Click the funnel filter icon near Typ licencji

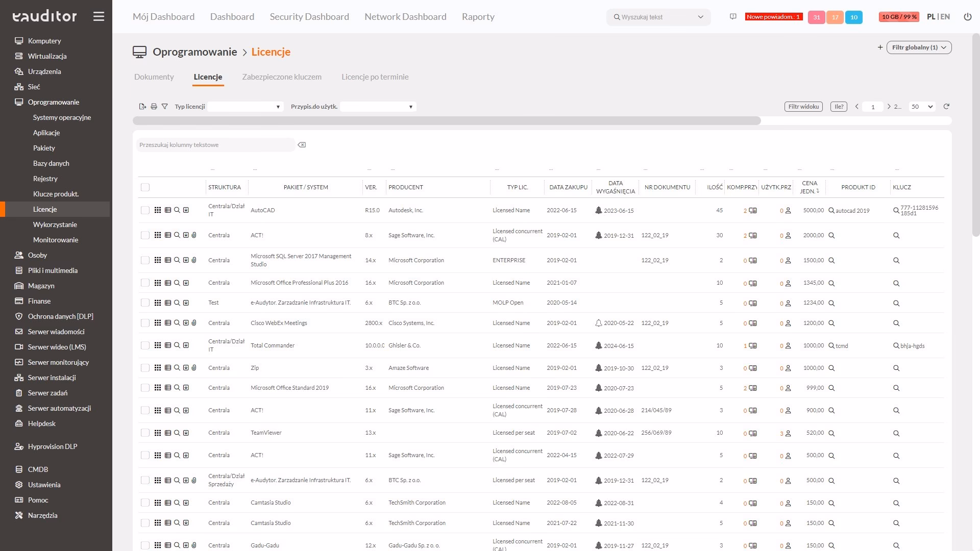coord(164,107)
